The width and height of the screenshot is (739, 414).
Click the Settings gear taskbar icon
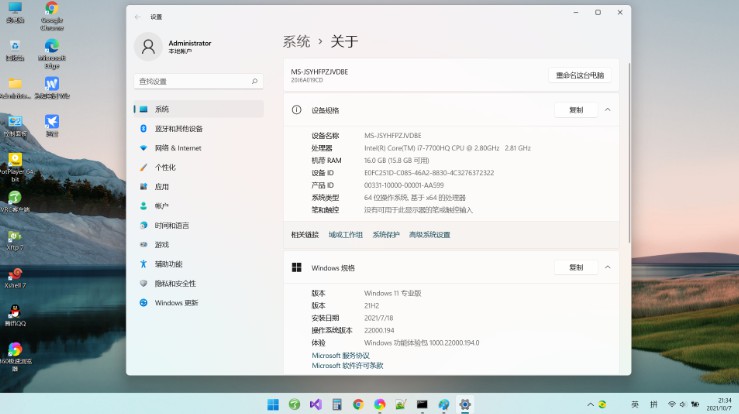(465, 404)
